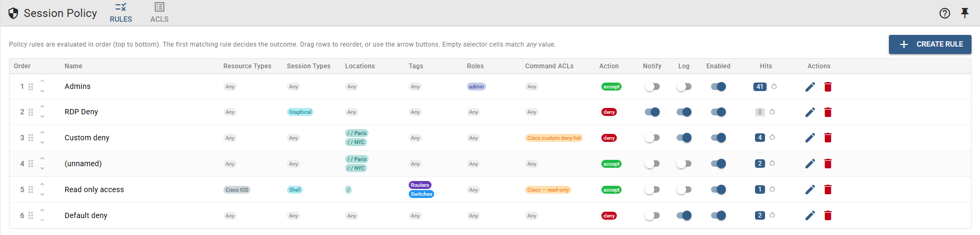
Task: Delete the Admins rule
Action: 828,87
